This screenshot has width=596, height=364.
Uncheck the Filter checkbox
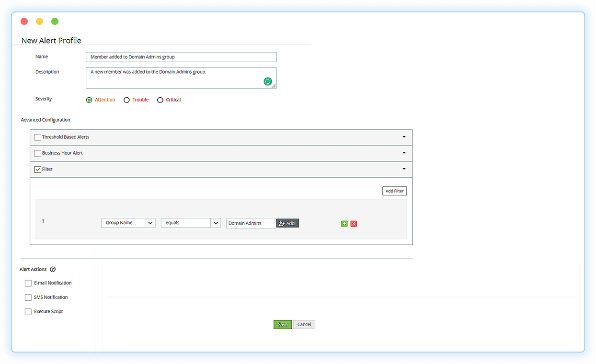[38, 169]
